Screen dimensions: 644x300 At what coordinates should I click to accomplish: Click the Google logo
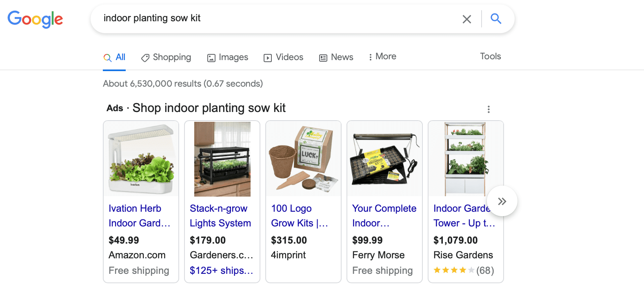tap(35, 19)
